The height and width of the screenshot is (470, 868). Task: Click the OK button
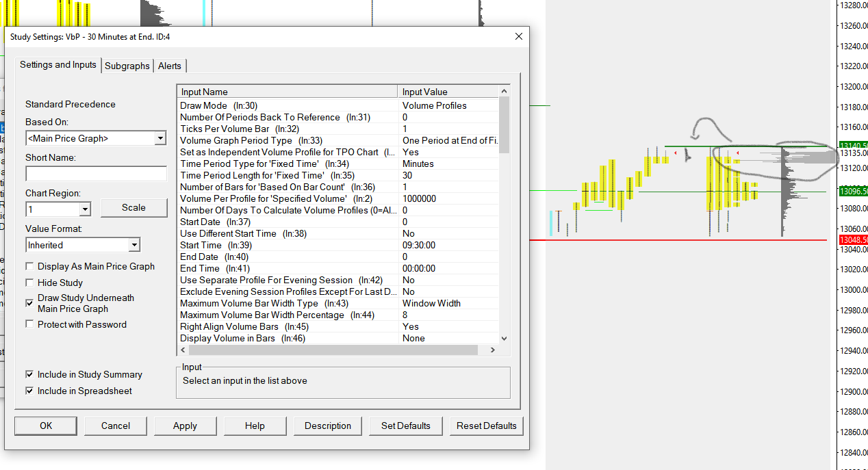coord(46,426)
